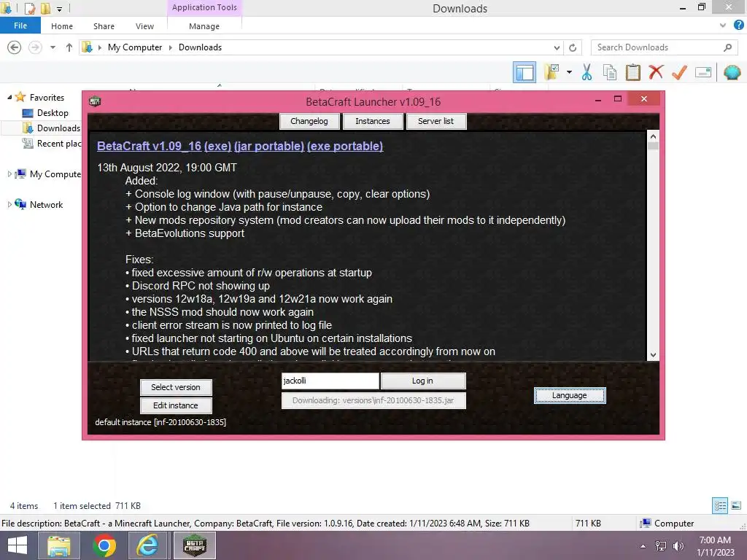Open Server list in BetaCraft launcher

pyautogui.click(x=436, y=121)
